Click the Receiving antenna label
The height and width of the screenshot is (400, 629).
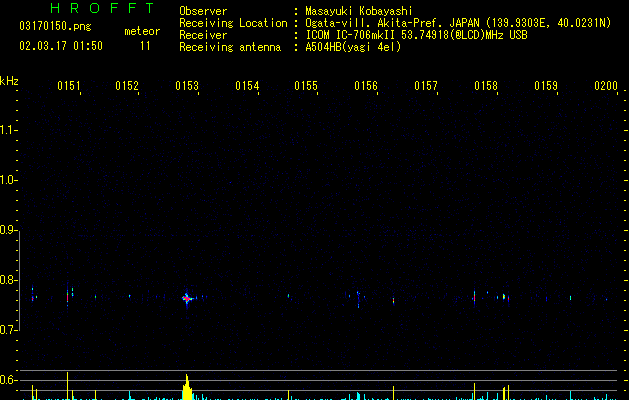[230, 47]
